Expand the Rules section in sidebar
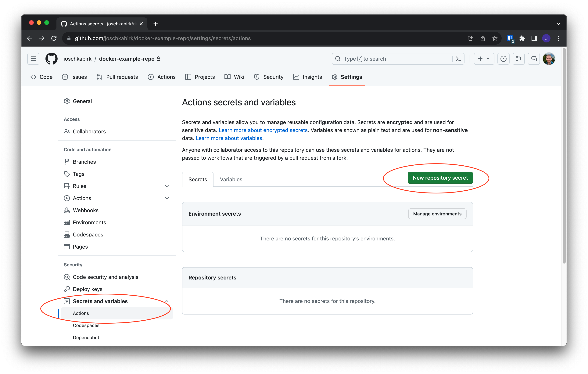This screenshot has width=588, height=374. tap(167, 186)
